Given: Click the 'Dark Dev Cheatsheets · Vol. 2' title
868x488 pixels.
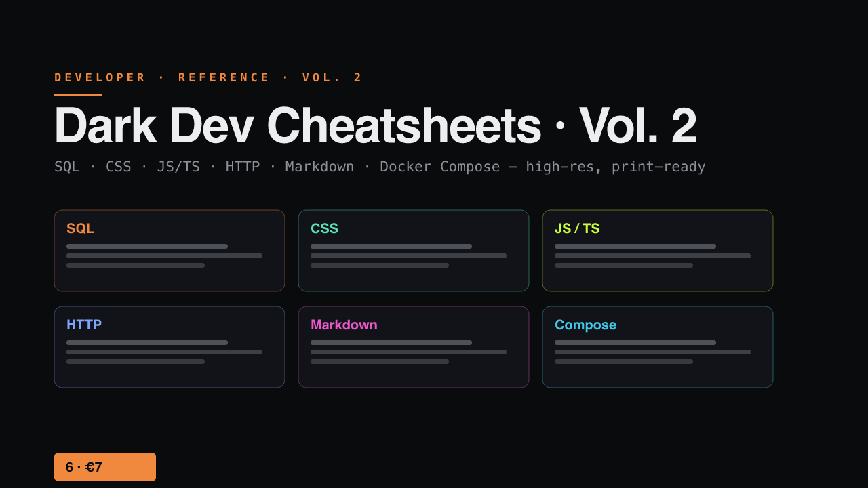Looking at the screenshot, I should 375,125.
